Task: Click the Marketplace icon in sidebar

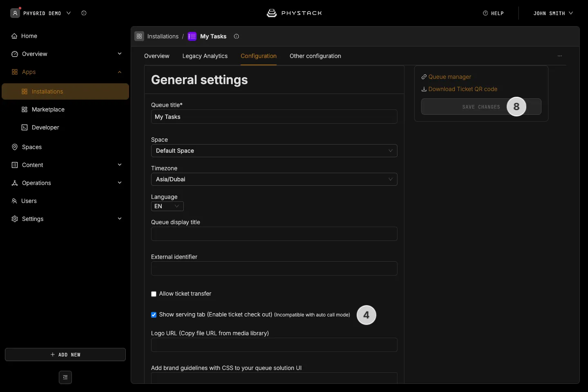Action: (24, 109)
